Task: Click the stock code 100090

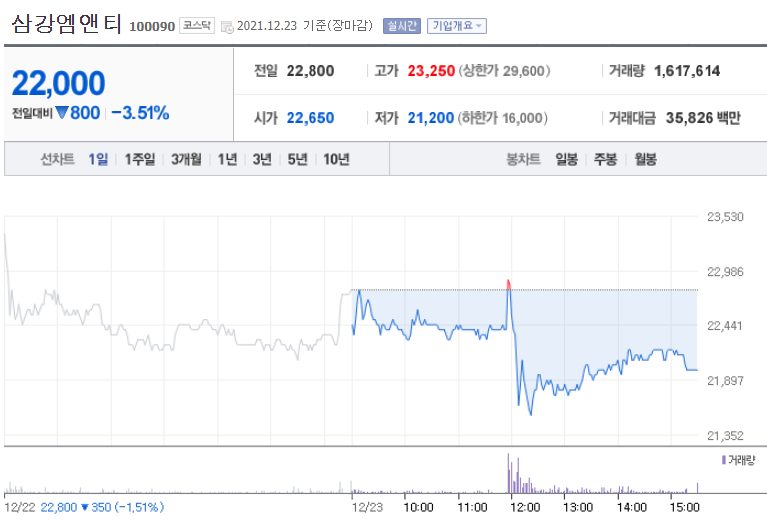Action: tap(152, 26)
